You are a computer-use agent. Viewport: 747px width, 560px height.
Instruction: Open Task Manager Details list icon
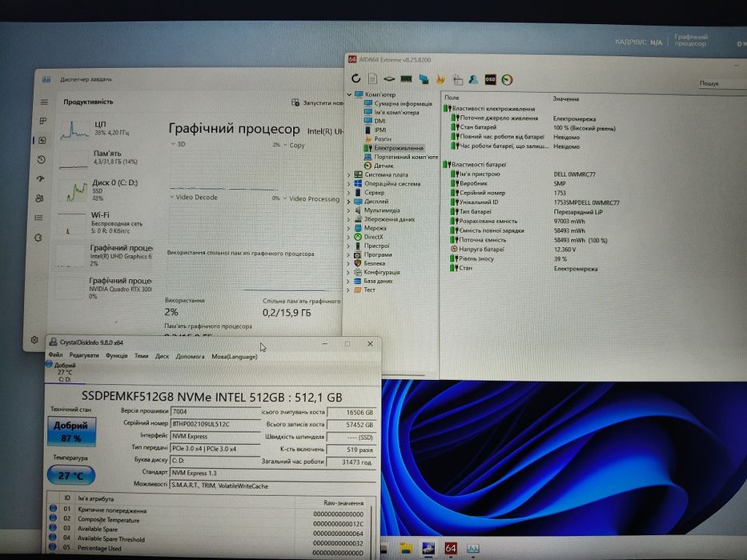tap(38, 218)
